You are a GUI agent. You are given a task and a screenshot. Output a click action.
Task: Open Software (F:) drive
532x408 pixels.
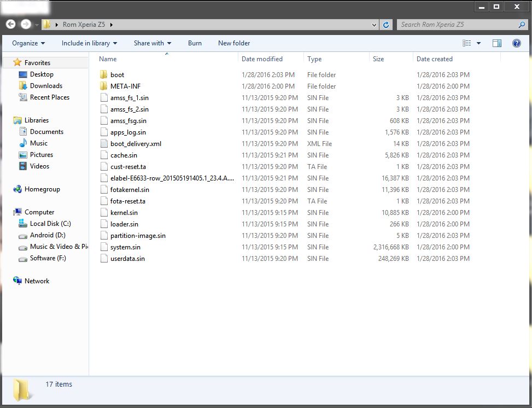(48, 258)
